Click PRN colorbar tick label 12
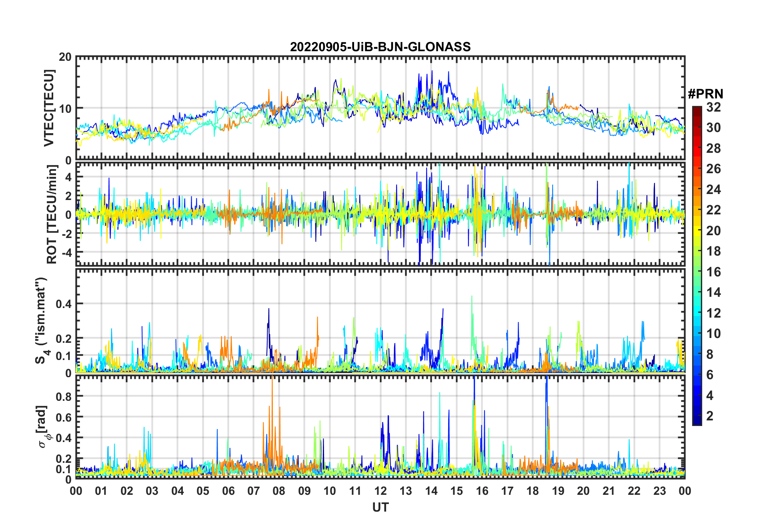This screenshot has width=761, height=532. 713,313
